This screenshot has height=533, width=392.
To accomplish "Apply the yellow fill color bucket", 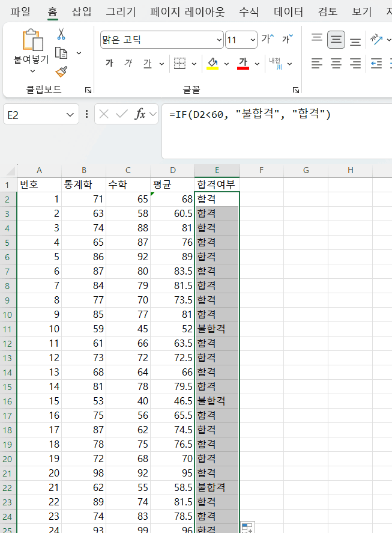I will [x=212, y=64].
